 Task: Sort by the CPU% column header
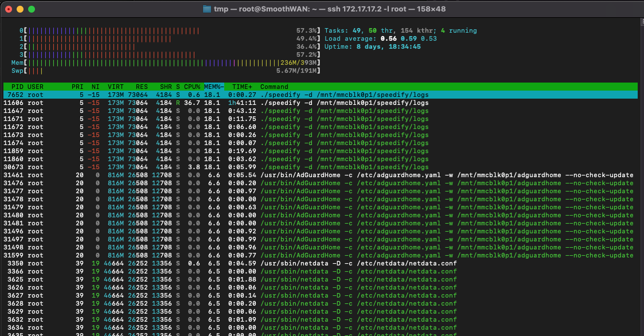(x=192, y=87)
